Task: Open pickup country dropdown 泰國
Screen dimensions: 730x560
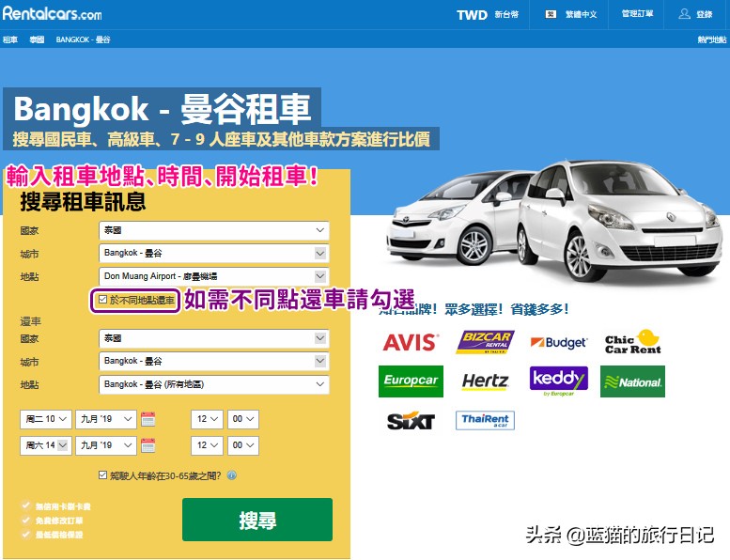Action: [x=214, y=230]
